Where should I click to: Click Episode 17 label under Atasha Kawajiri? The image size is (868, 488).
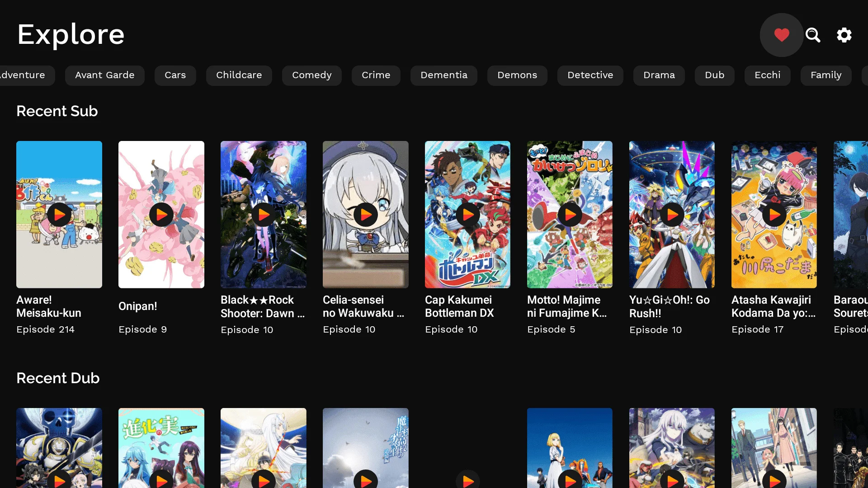click(x=757, y=329)
